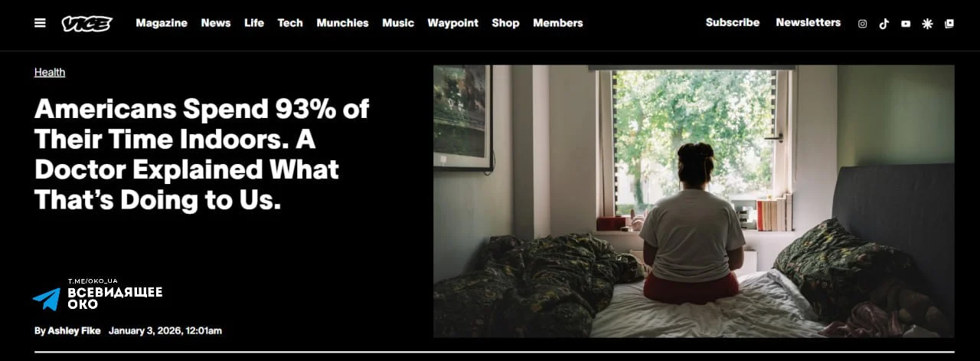
Task: Open author Ashley Fike's page
Action: pyautogui.click(x=69, y=331)
